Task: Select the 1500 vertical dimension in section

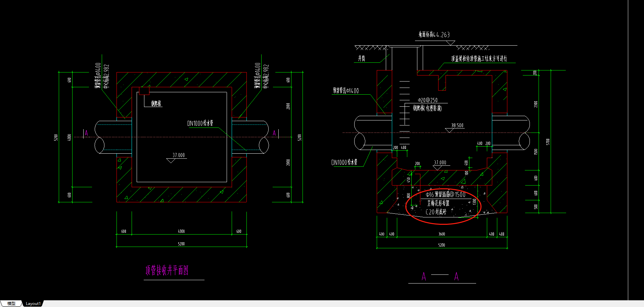Action: (536, 152)
